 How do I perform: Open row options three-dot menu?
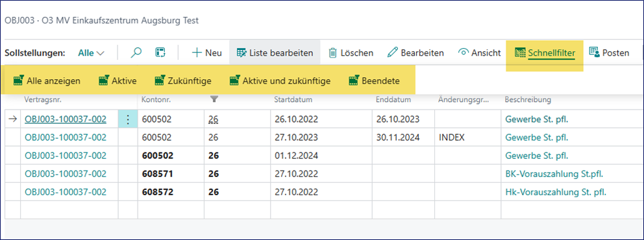(128, 119)
